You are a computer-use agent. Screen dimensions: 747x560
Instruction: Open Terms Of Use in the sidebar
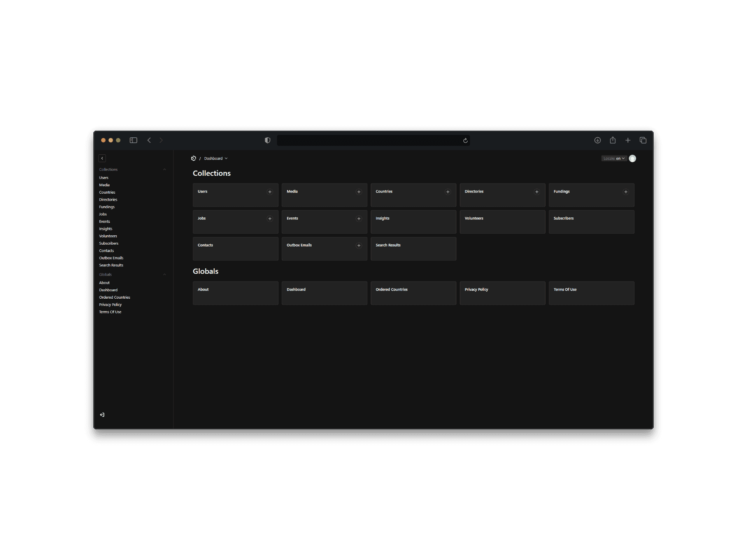pos(110,312)
